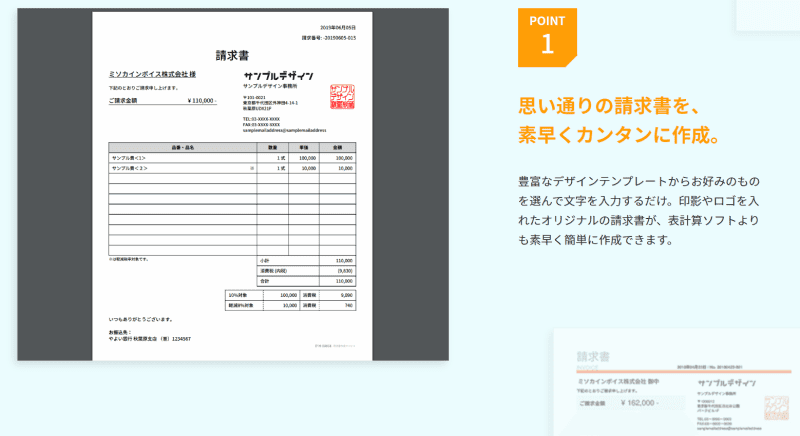This screenshot has width=800, height=436.
Task: Click the date 2019年06月05日
Action: click(x=338, y=28)
